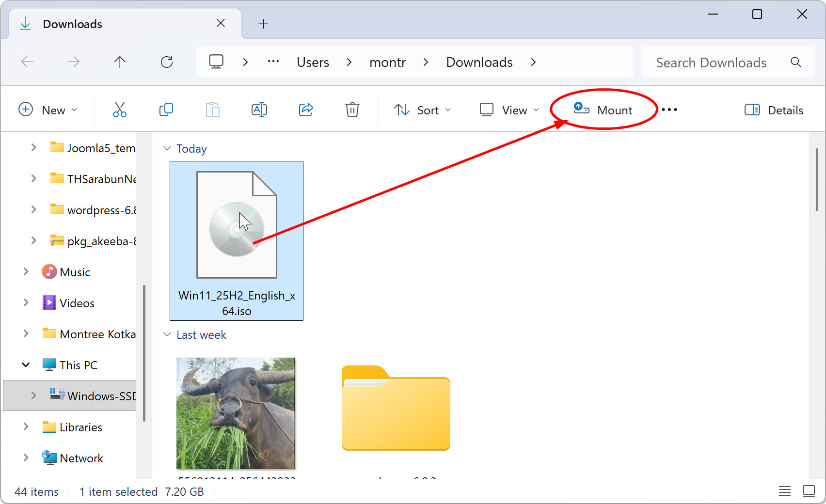Image resolution: width=826 pixels, height=504 pixels.
Task: Rename the Win11 ISO file
Action: 259,110
